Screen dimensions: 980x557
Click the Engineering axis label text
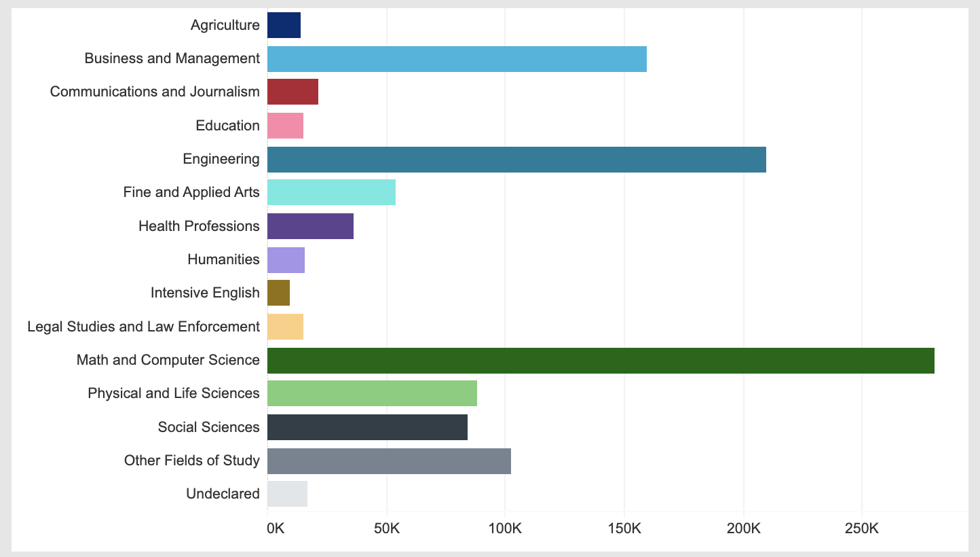[221, 160]
